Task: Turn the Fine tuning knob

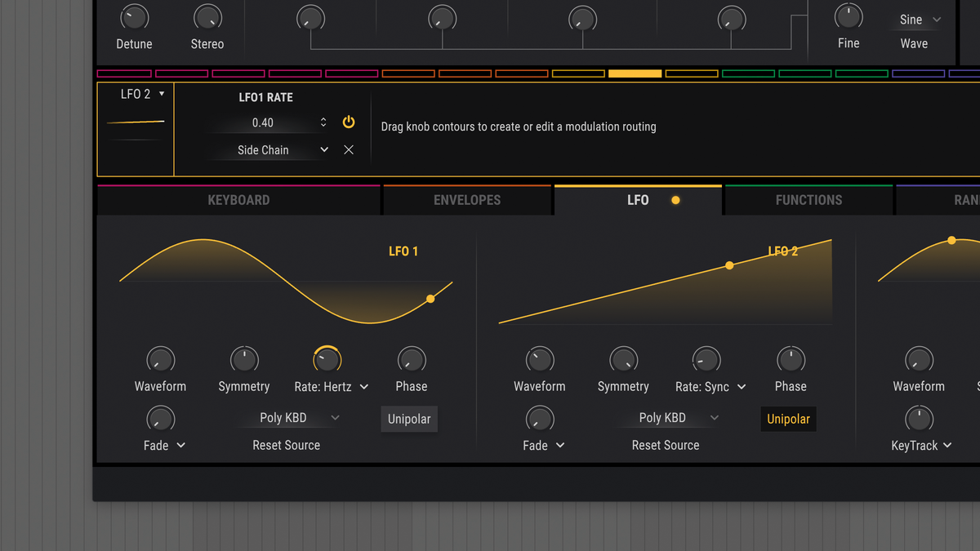Action: pos(848,16)
